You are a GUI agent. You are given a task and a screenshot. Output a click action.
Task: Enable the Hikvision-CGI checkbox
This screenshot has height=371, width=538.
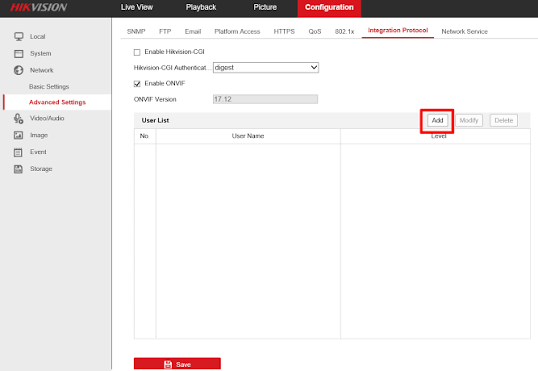point(137,52)
